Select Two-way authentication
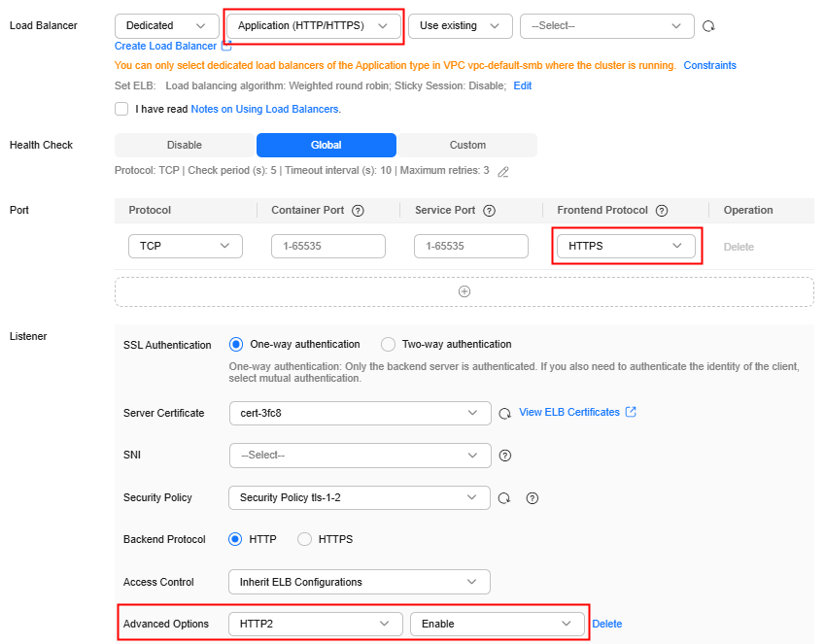The image size is (825, 644). [388, 345]
